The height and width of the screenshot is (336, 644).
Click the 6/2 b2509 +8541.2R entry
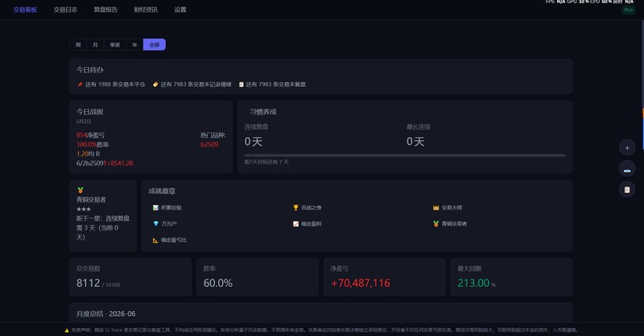click(105, 164)
